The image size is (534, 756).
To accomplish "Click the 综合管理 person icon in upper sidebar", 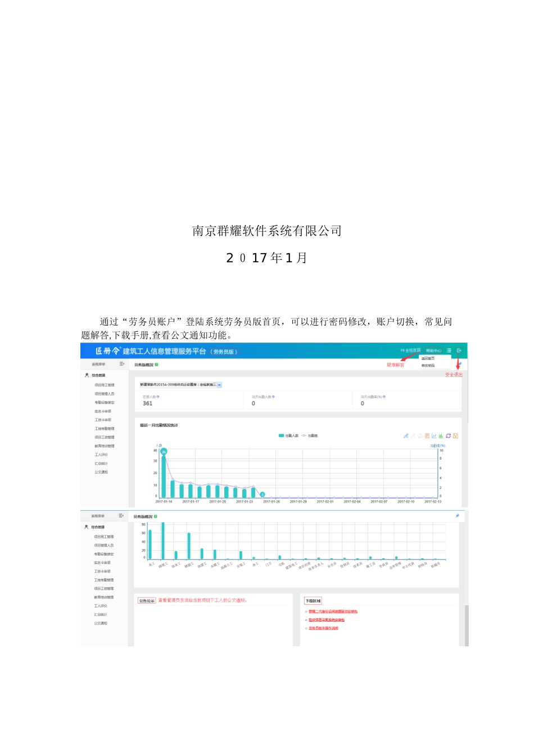I will [87, 375].
